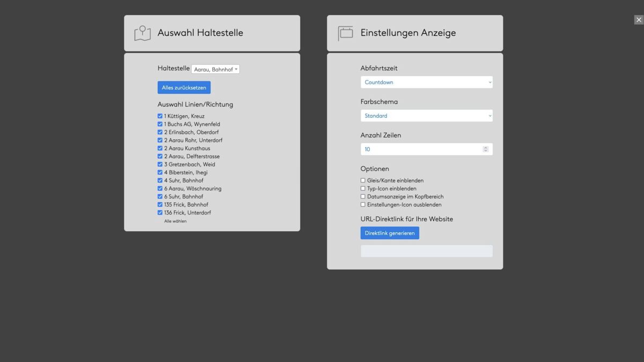Click the Anzahl Zeilen number field

click(x=421, y=149)
